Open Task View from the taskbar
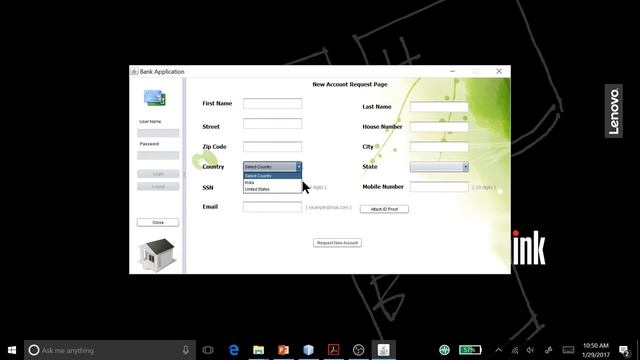This screenshot has width=640, height=360. pyautogui.click(x=208, y=350)
